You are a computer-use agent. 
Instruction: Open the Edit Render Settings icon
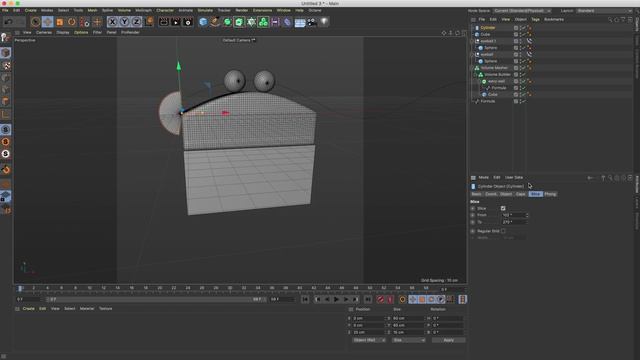tap(188, 22)
